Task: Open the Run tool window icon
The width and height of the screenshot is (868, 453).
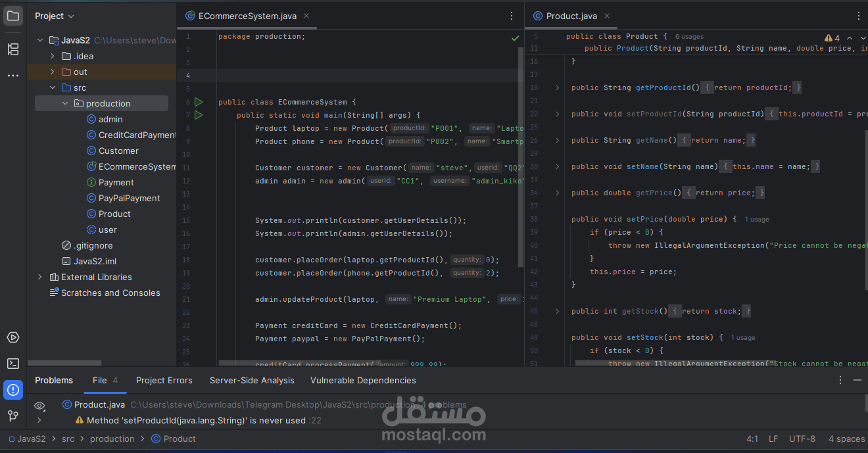Action: [13, 337]
